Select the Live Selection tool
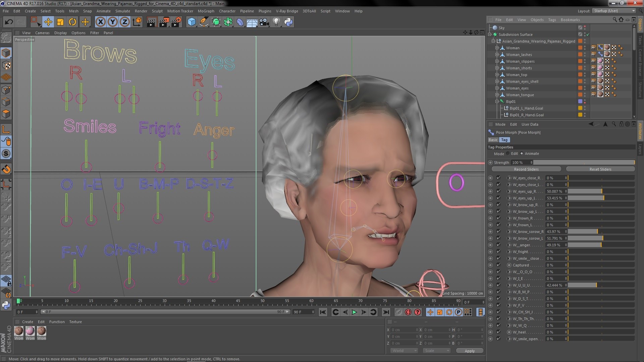 click(36, 22)
